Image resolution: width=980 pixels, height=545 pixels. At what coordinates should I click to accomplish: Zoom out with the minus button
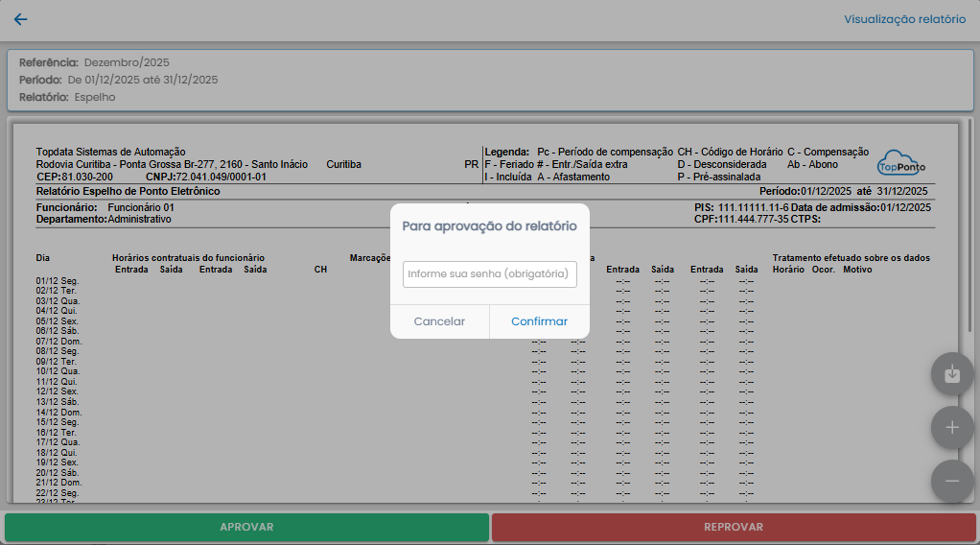(951, 481)
